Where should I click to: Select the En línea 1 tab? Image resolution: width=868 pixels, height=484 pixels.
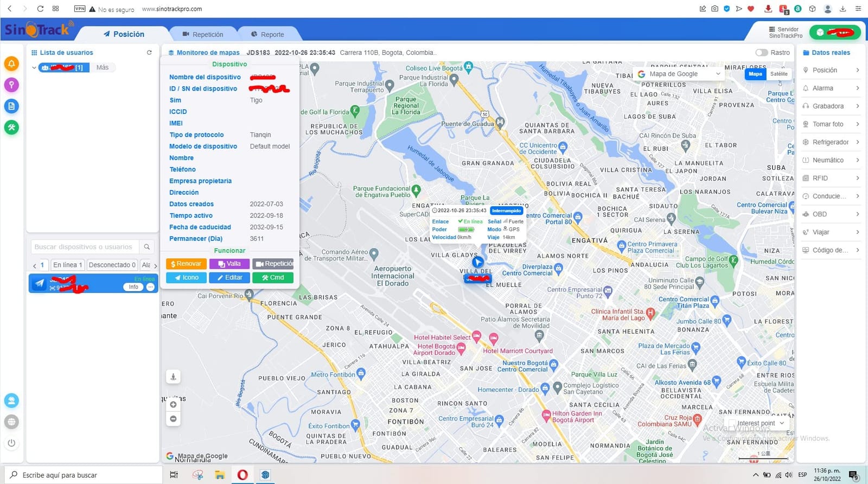coord(67,265)
